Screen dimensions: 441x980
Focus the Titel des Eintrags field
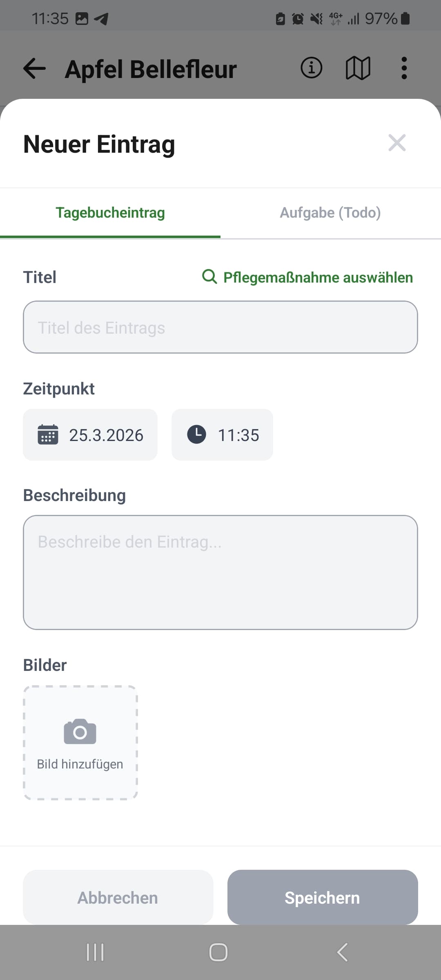(x=220, y=327)
